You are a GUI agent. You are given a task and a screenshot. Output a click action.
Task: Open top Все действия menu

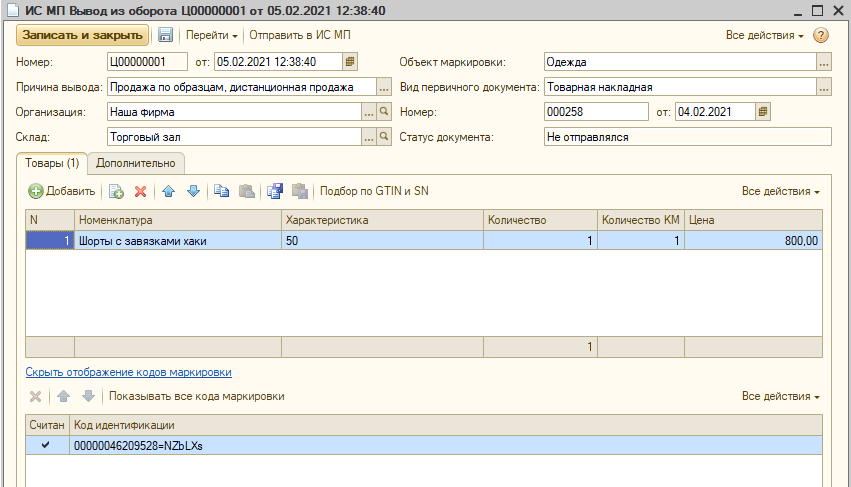click(x=765, y=35)
